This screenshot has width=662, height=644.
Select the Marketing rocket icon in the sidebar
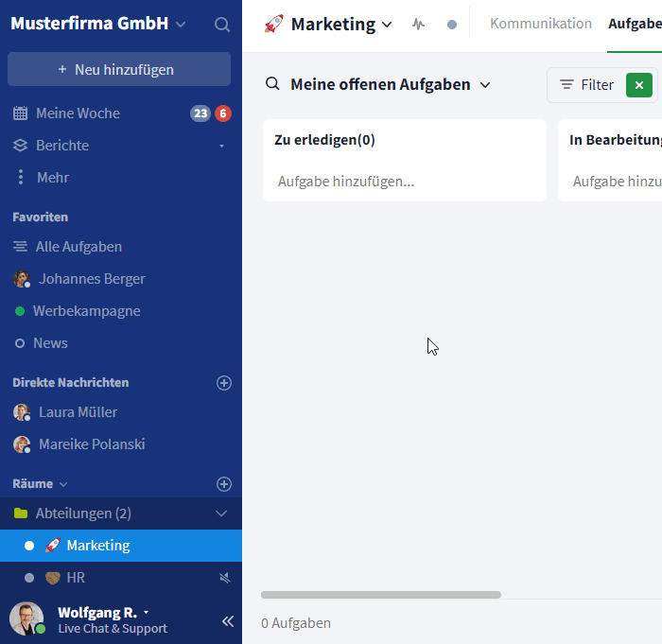pos(53,546)
